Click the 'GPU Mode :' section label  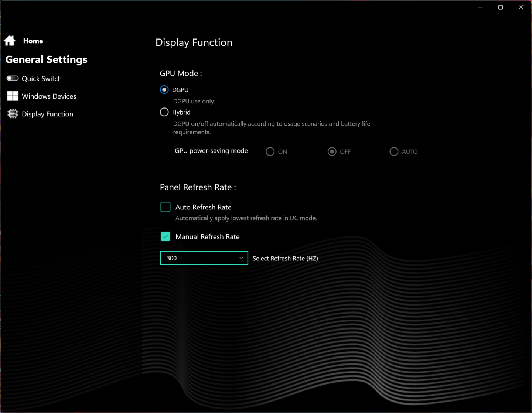(x=181, y=74)
